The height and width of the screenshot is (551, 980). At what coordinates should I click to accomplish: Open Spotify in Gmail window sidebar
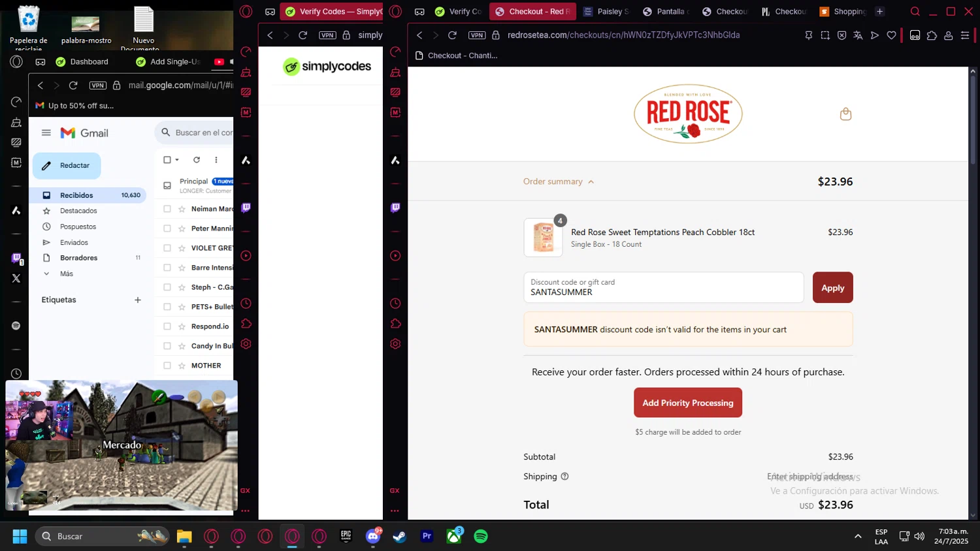click(16, 326)
